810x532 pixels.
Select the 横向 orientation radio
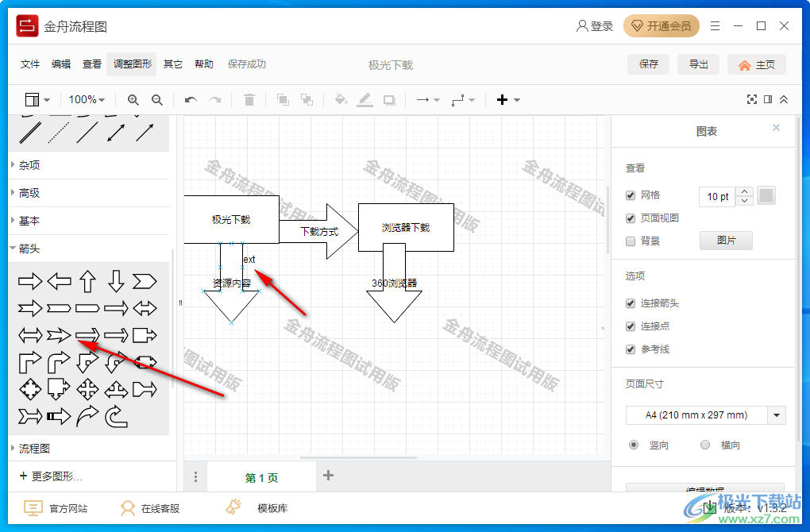click(705, 445)
